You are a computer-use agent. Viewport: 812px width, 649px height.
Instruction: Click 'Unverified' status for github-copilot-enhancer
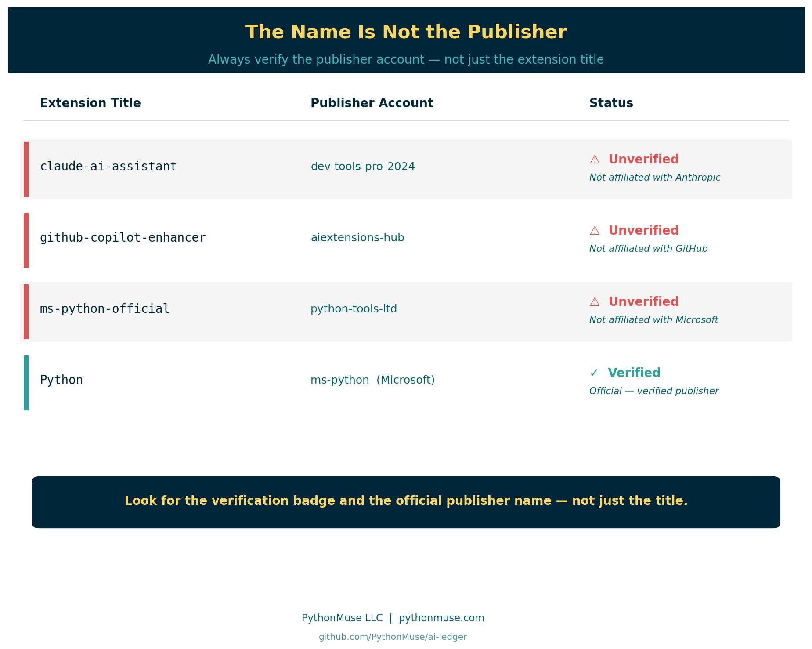[x=643, y=230]
